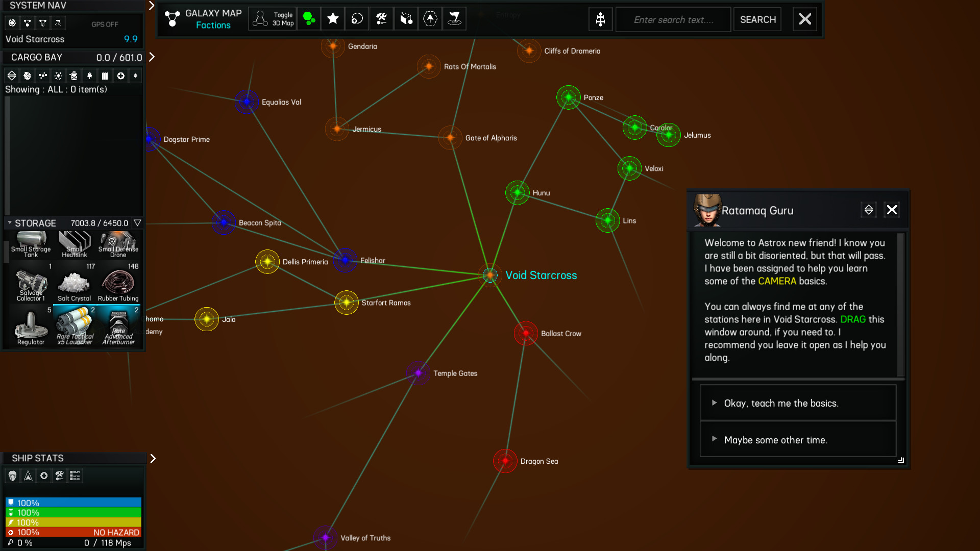Expand the Ship Stats panel chevron

click(x=153, y=458)
